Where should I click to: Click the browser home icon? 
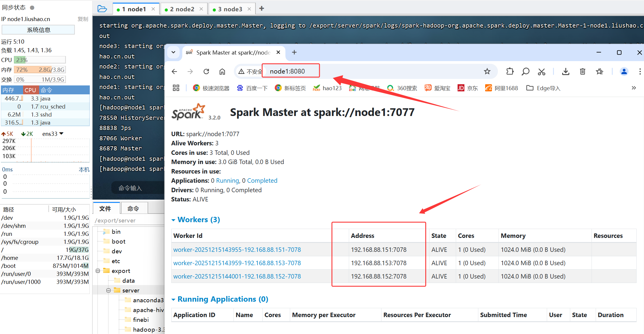(x=222, y=71)
